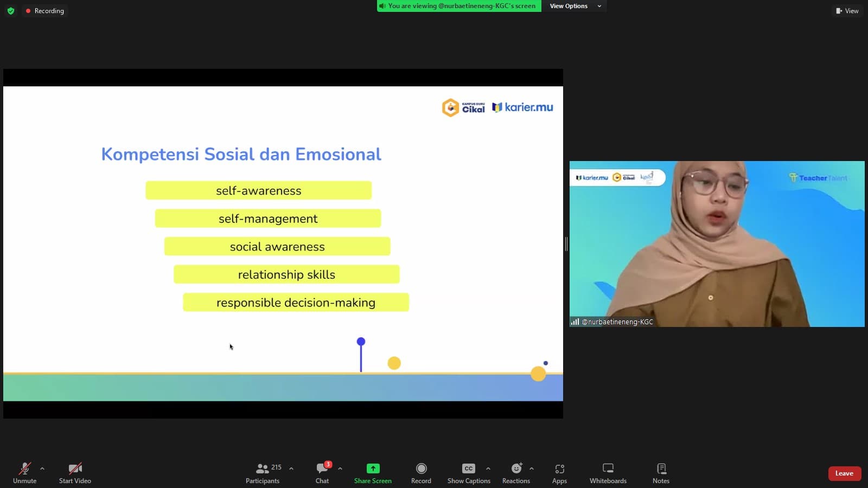Unmute the microphone
The image size is (868, 488).
click(25, 472)
